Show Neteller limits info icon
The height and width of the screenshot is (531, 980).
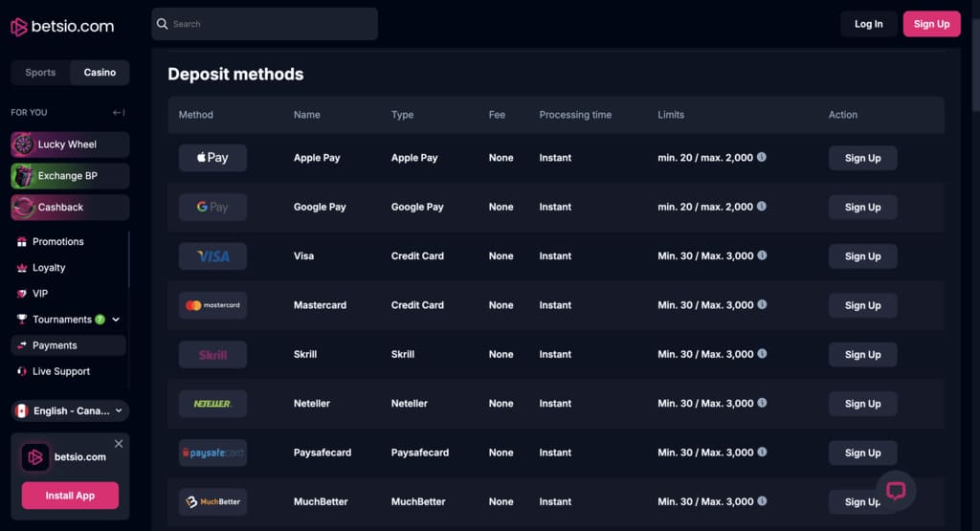tap(762, 403)
